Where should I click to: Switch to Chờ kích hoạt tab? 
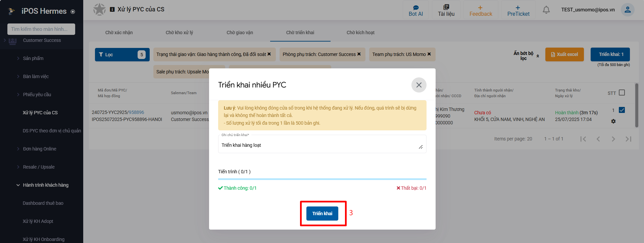360,33
